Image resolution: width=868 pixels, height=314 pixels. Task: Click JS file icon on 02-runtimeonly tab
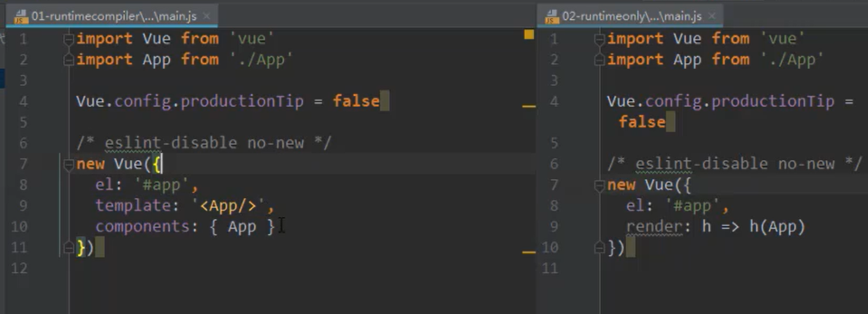click(x=551, y=15)
